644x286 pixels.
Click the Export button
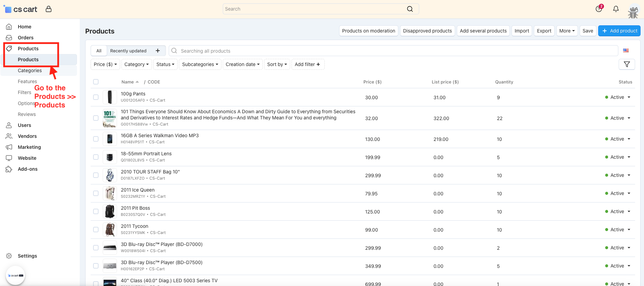point(544,31)
